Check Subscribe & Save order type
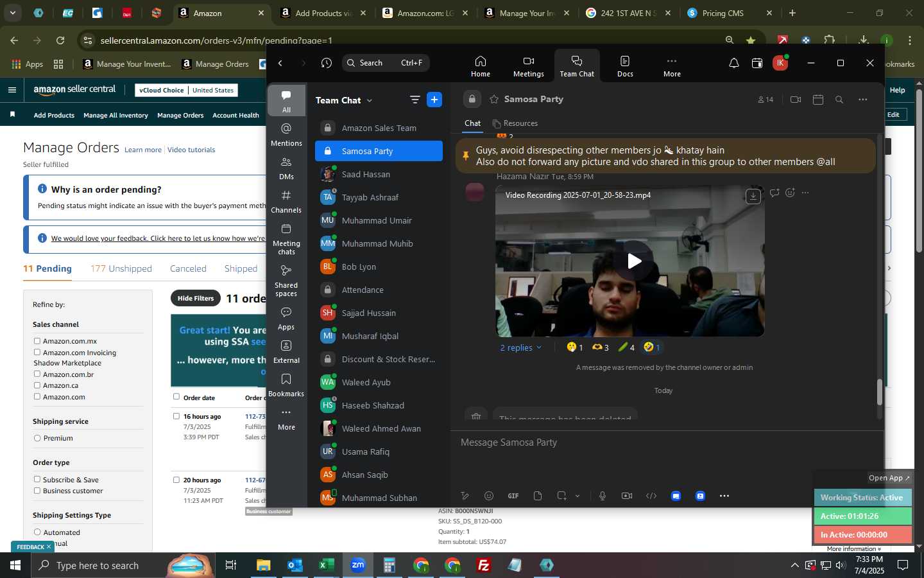This screenshot has width=924, height=578. [x=37, y=480]
